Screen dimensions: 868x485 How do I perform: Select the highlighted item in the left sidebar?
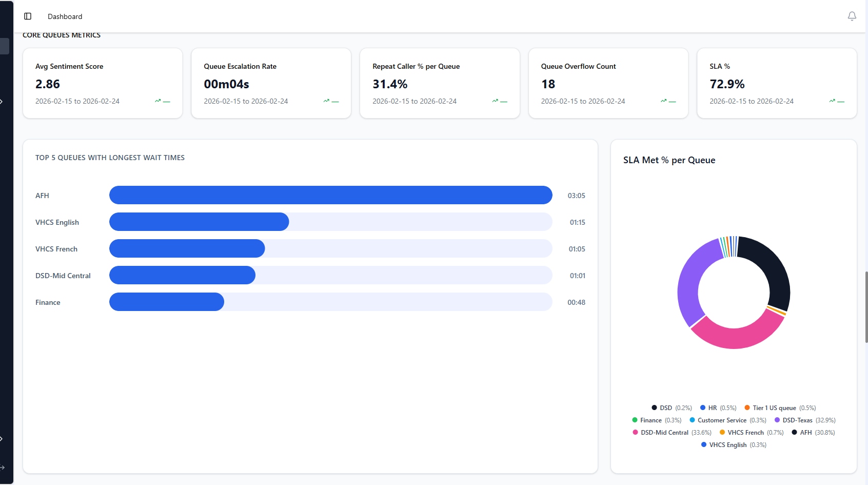tap(4, 46)
